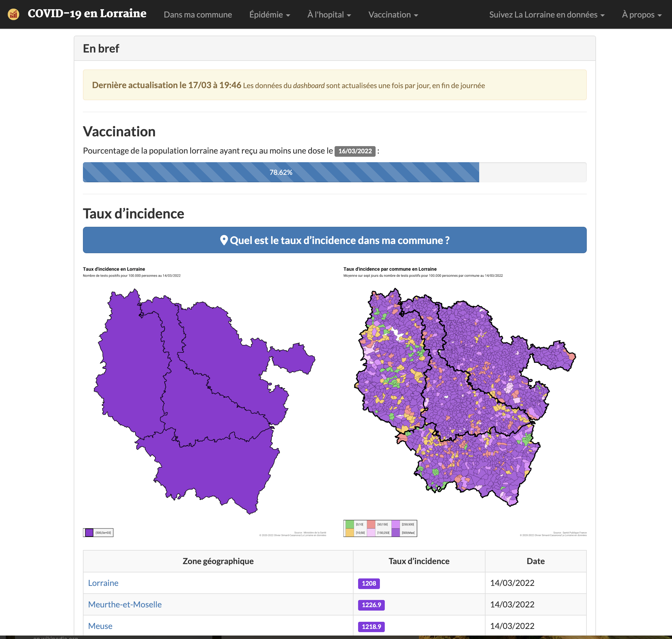
Task: Open Suivez La Lorraine en données menu
Action: pyautogui.click(x=547, y=15)
